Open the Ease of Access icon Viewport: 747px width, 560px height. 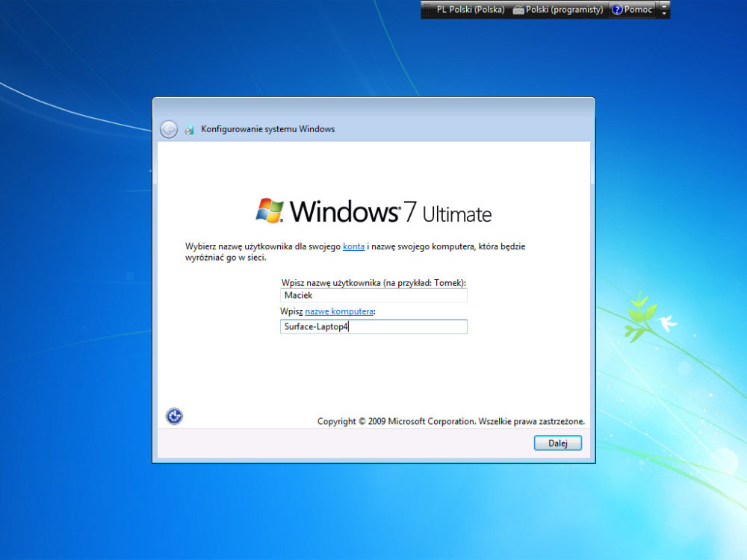click(174, 416)
